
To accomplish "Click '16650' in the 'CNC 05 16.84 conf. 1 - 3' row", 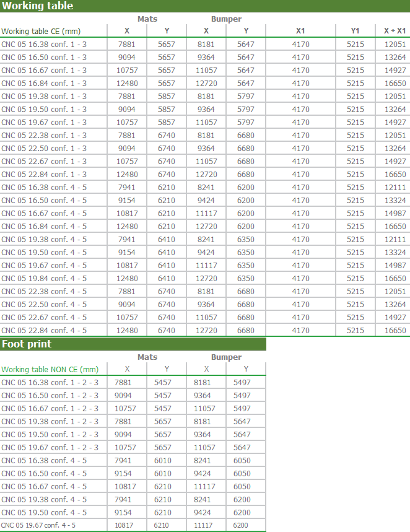I will (x=395, y=84).
